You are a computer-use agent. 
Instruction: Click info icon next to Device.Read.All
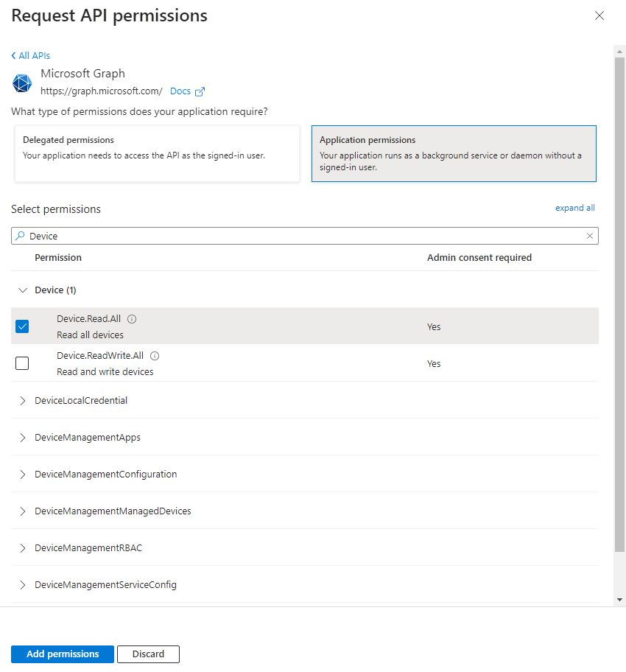(x=132, y=319)
